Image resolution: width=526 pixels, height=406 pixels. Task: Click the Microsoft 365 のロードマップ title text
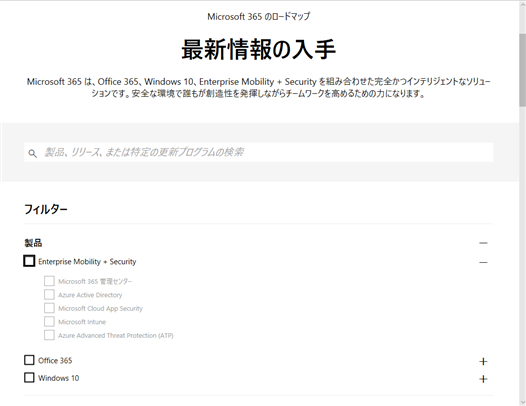(259, 16)
